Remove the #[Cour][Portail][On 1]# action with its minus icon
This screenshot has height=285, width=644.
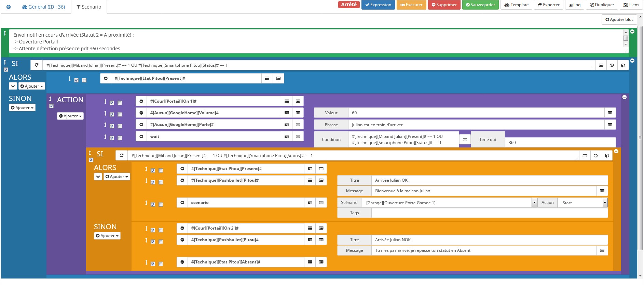[141, 101]
